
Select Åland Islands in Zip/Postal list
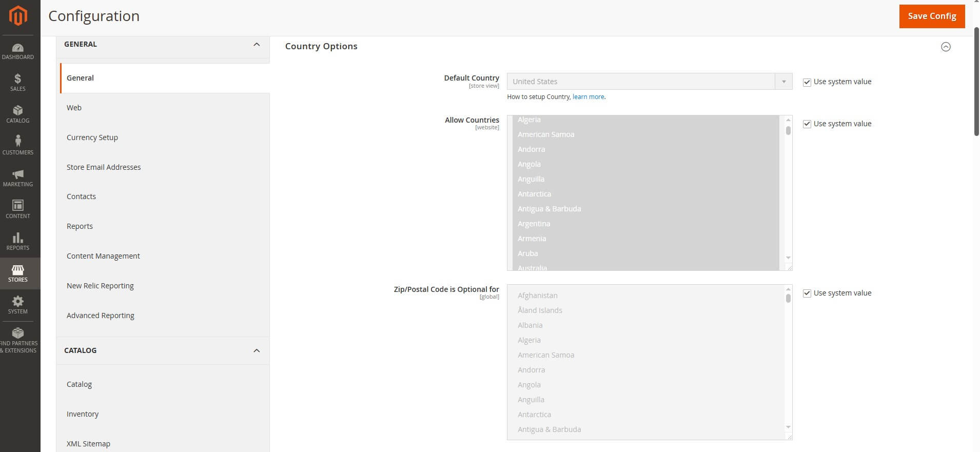pos(645,310)
